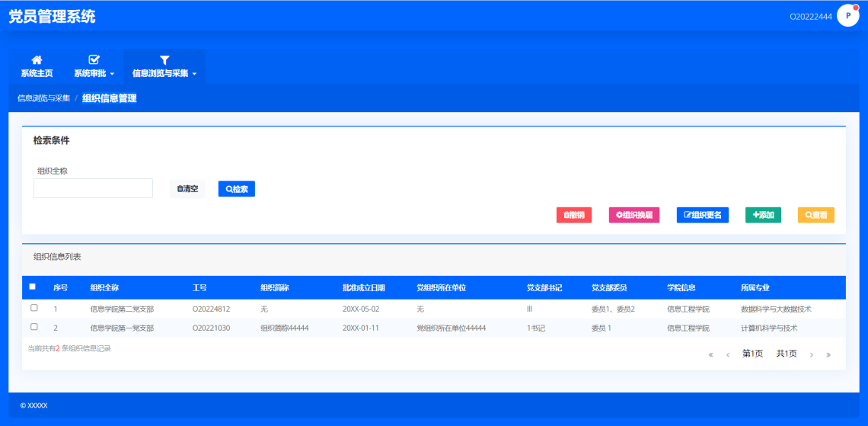Click the pink 组织换届 button
Image resolution: width=868 pixels, height=426 pixels.
(x=633, y=215)
